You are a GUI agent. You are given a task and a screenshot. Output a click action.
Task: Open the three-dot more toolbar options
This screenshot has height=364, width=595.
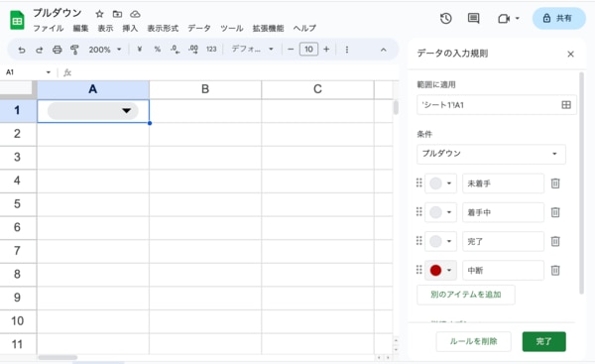(347, 50)
